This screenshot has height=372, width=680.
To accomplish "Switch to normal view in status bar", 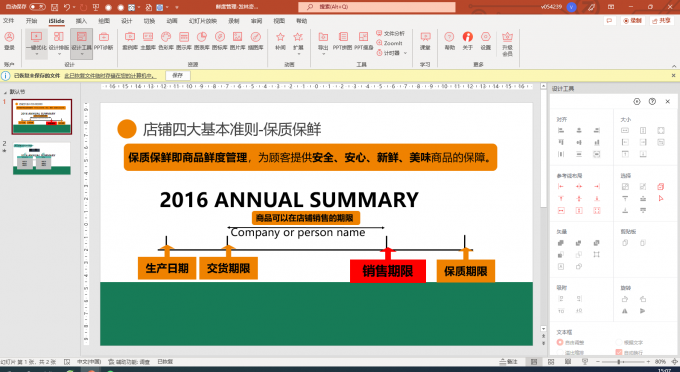I will (534, 362).
